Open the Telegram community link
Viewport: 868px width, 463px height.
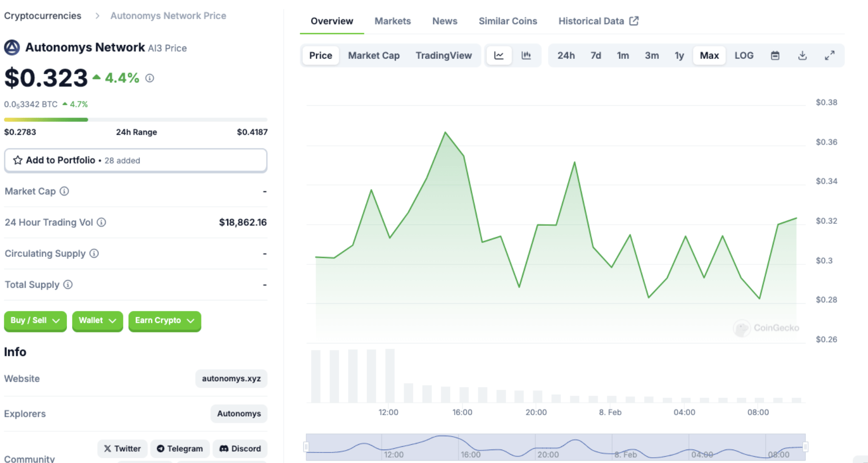(180, 449)
